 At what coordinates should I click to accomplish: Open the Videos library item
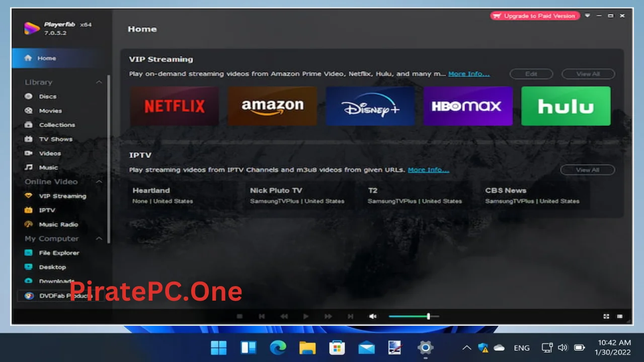point(50,153)
